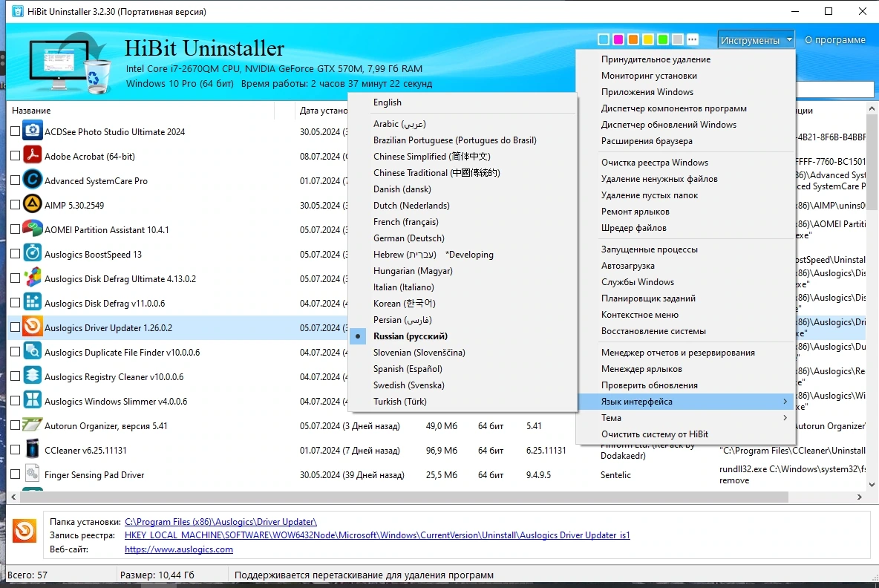Check the AOMEI Partition Assistant checkbox
Image resolution: width=879 pixels, height=588 pixels.
(16, 229)
